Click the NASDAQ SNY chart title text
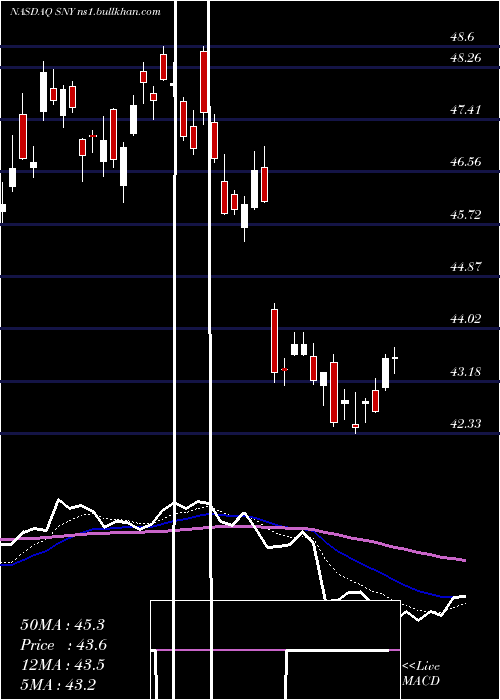This screenshot has height=700, width=500. tap(85, 12)
